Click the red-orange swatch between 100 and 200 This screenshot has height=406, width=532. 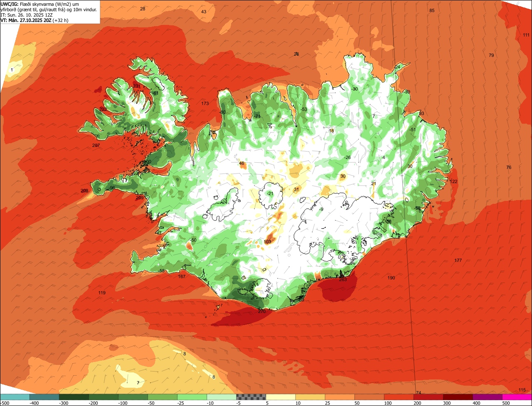pos(398,397)
